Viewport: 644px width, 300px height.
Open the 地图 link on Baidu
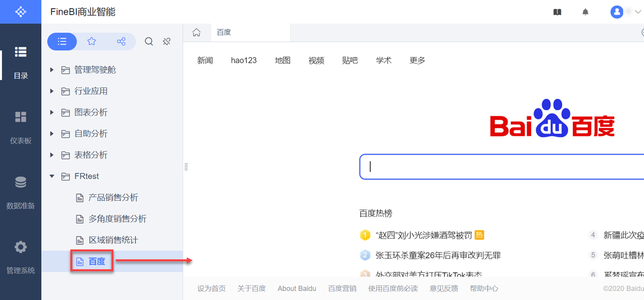pos(283,60)
